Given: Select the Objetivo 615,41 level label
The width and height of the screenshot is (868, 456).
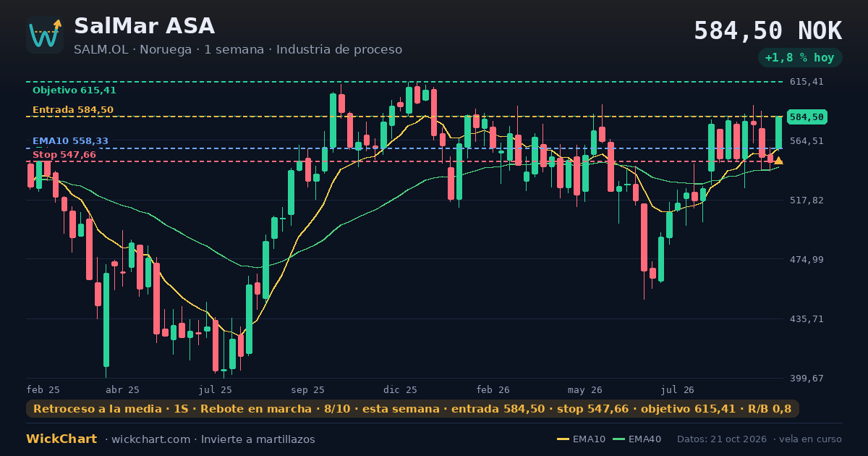Looking at the screenshot, I should click(75, 90).
